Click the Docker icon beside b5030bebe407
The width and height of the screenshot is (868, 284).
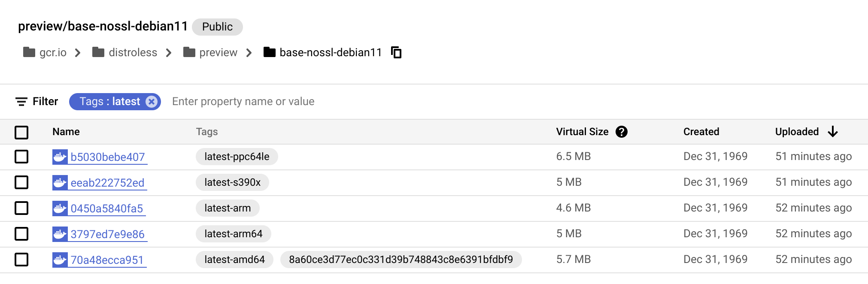coord(60,157)
